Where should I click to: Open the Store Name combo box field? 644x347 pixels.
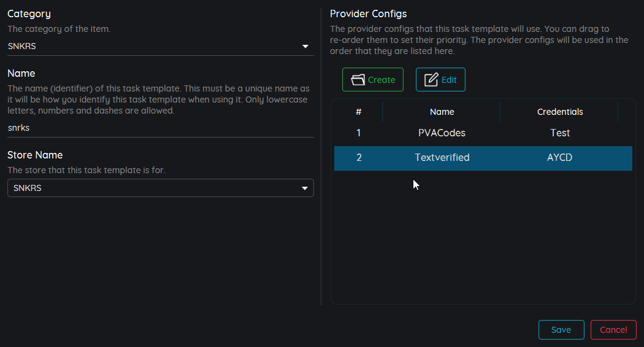tap(153, 188)
